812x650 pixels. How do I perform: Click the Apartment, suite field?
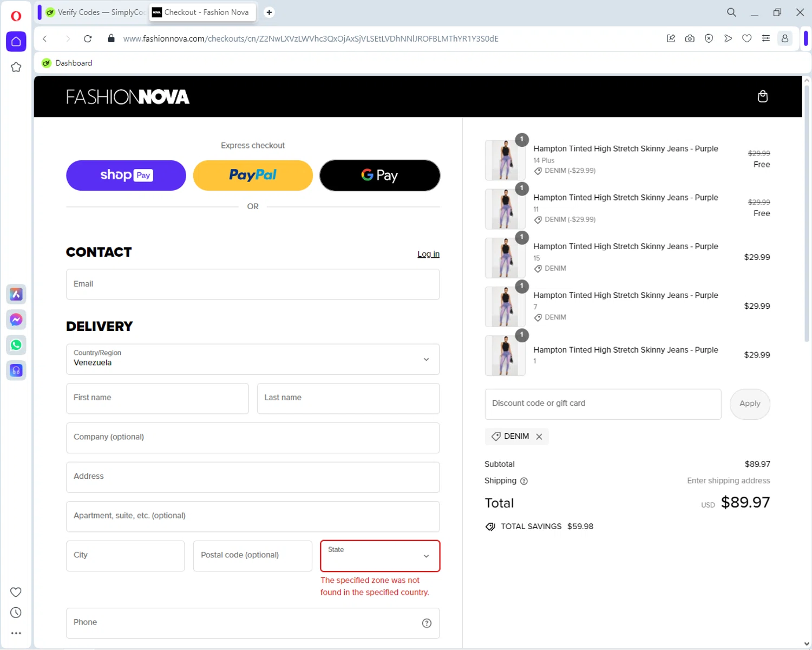[x=253, y=517]
